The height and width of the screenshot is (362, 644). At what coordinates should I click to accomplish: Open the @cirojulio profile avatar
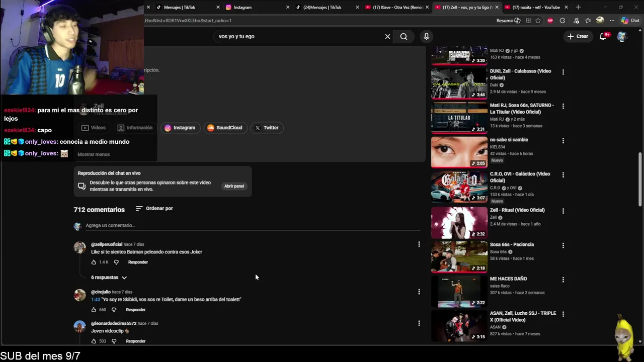coord(80,295)
